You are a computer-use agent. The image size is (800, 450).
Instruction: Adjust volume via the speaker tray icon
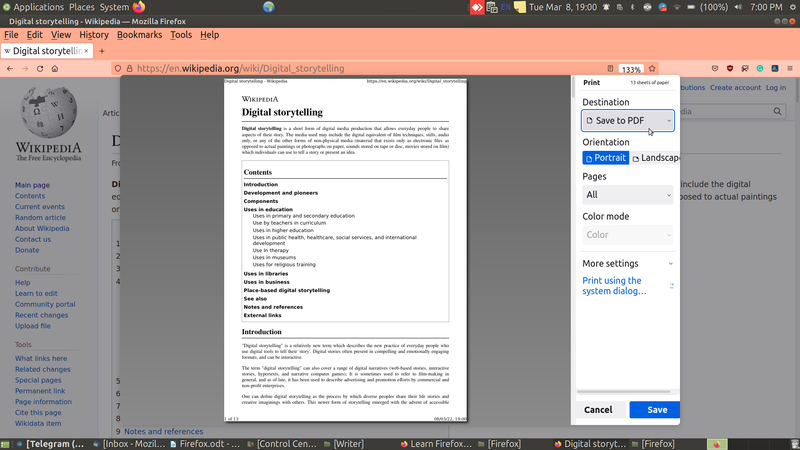click(738, 7)
